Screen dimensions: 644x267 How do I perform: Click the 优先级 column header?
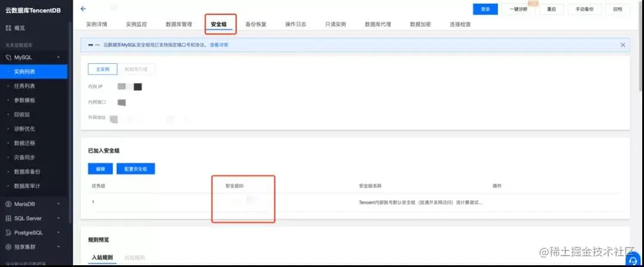[x=98, y=186]
